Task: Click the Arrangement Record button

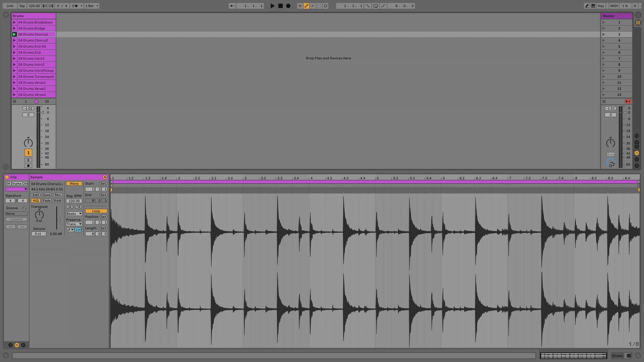Action: 288,6
